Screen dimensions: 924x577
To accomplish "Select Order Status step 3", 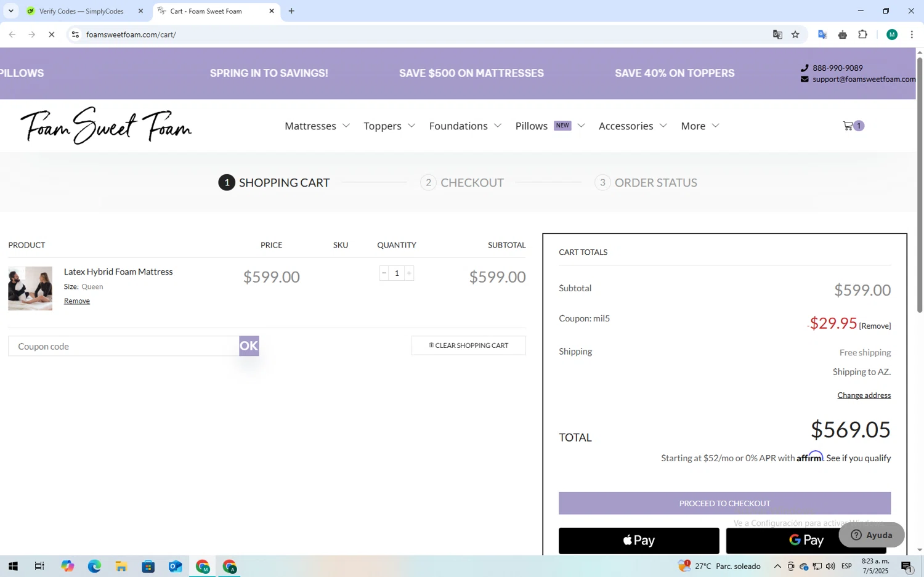I will (x=646, y=182).
